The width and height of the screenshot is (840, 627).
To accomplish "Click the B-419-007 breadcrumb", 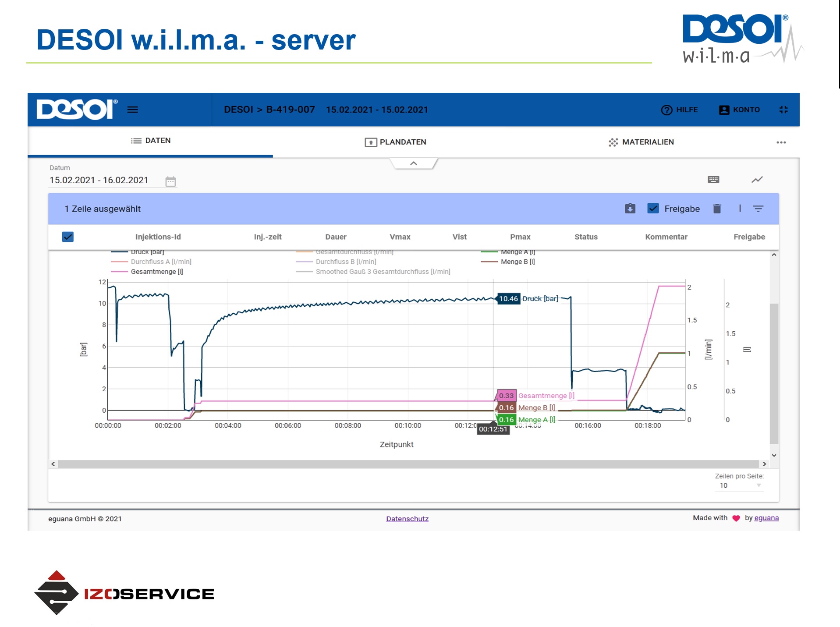I will tap(291, 110).
